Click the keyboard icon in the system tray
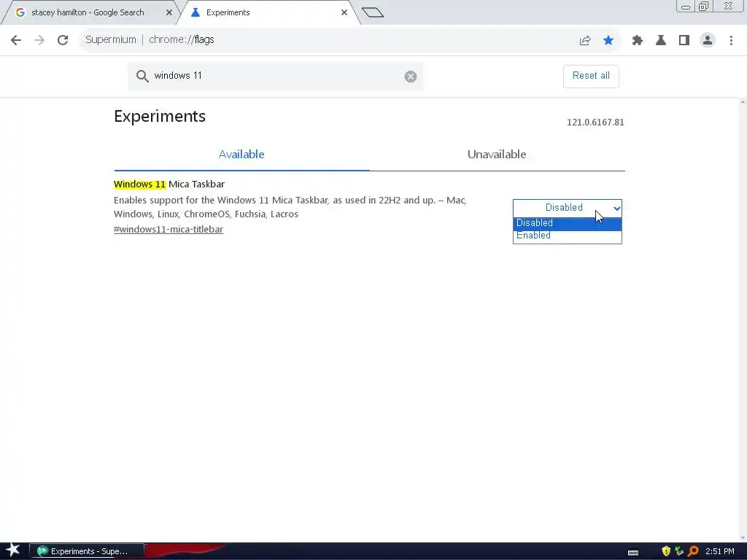The width and height of the screenshot is (747, 560). click(633, 553)
